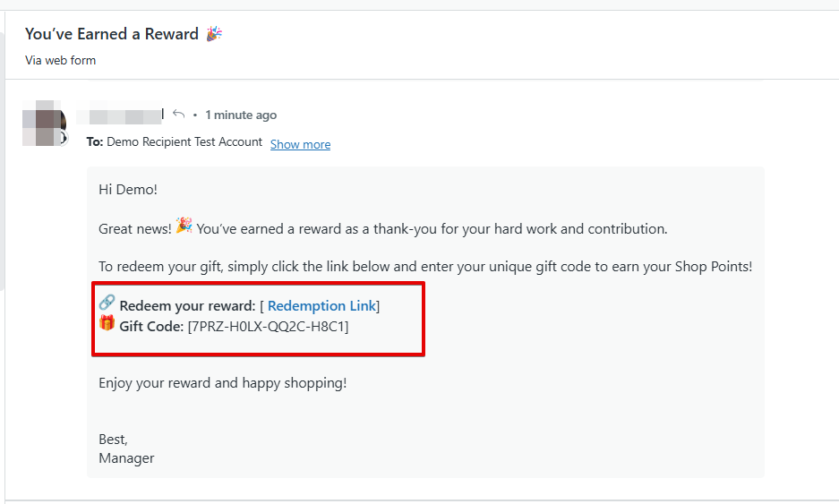Image resolution: width=839 pixels, height=504 pixels.
Task: Click the chain link emoji icon
Action: [x=107, y=303]
